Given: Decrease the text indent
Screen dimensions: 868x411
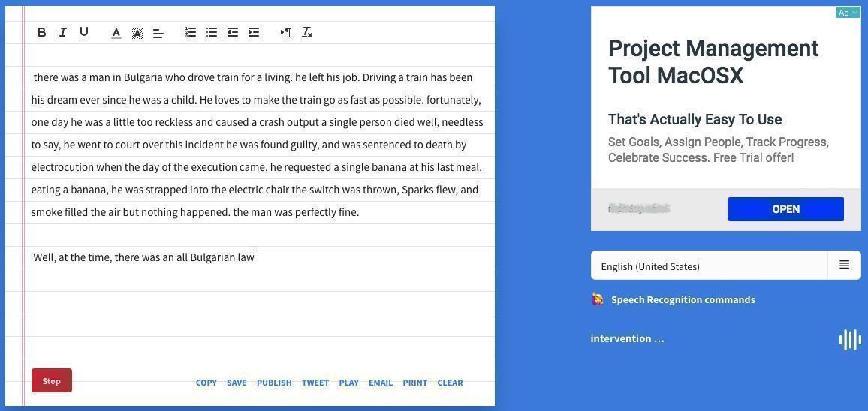Looking at the screenshot, I should click(233, 32).
